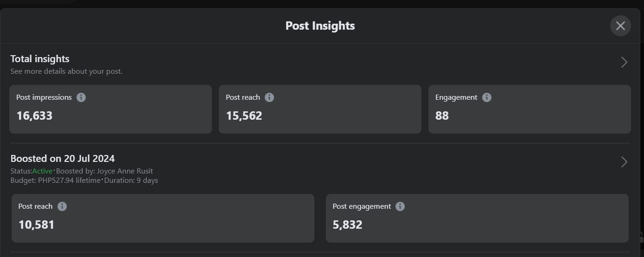Click the Boosted on 20 Jul 2024 heading

[x=63, y=159]
